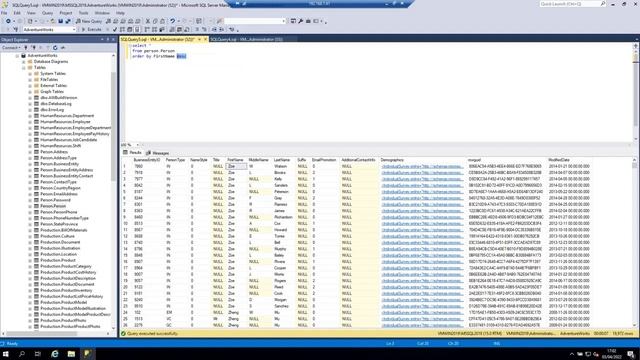Select the Person.Person table
This screenshot has height=360, width=640.
[x=53, y=206]
